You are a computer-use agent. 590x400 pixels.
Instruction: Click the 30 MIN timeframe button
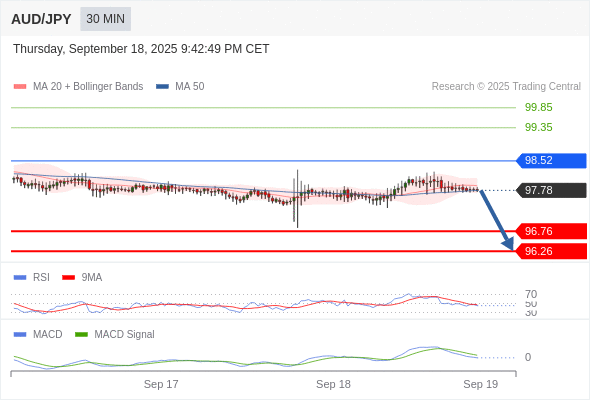[105, 19]
